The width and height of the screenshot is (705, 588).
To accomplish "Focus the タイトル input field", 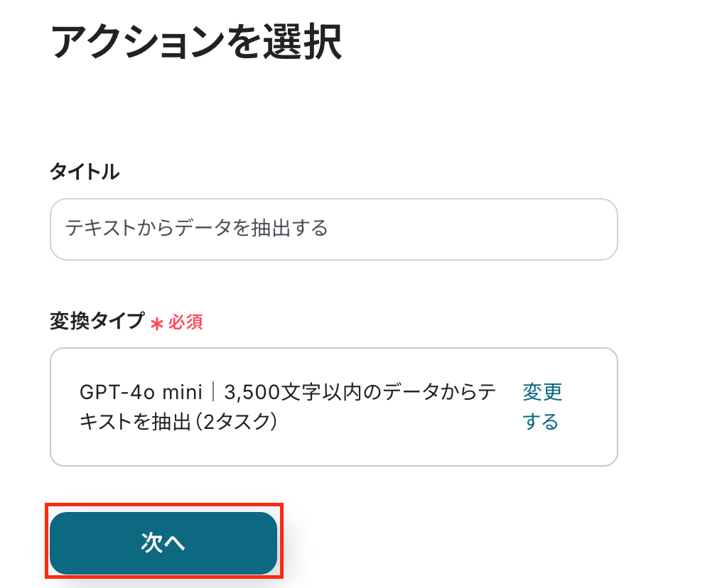I will click(x=333, y=229).
